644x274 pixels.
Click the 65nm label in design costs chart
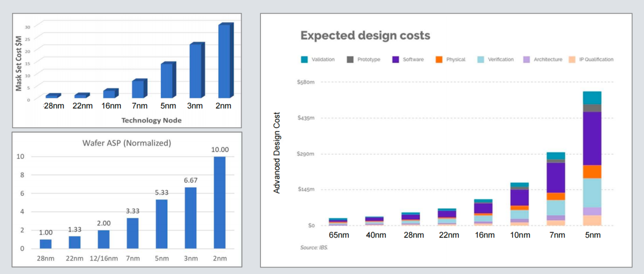338,235
